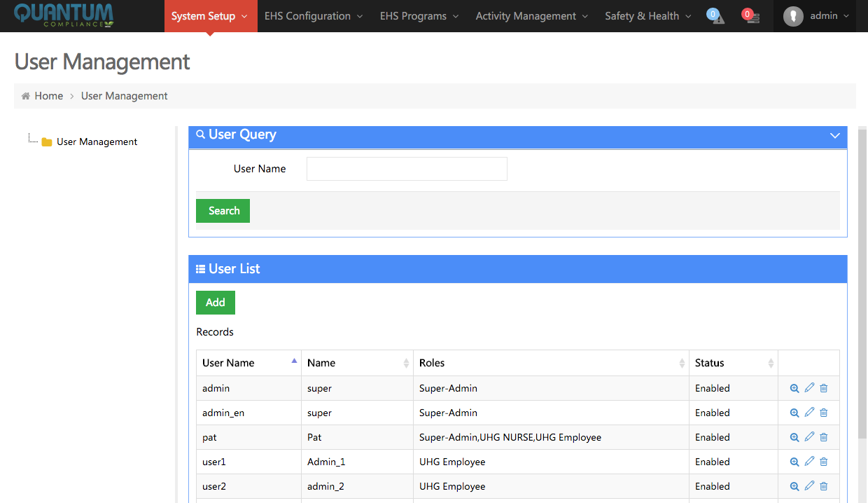The image size is (868, 503).
Task: Click the User Management folder in tree
Action: click(x=97, y=142)
